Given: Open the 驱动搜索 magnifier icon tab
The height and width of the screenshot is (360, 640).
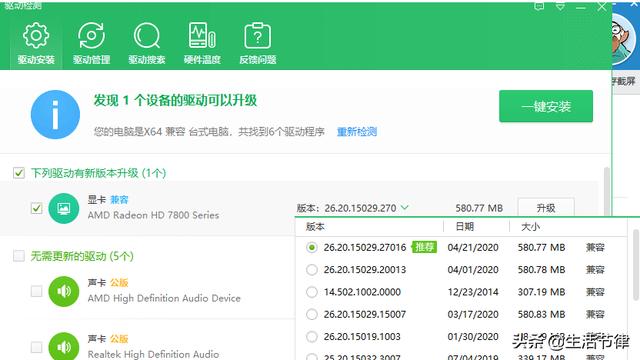Looking at the screenshot, I should tap(147, 43).
